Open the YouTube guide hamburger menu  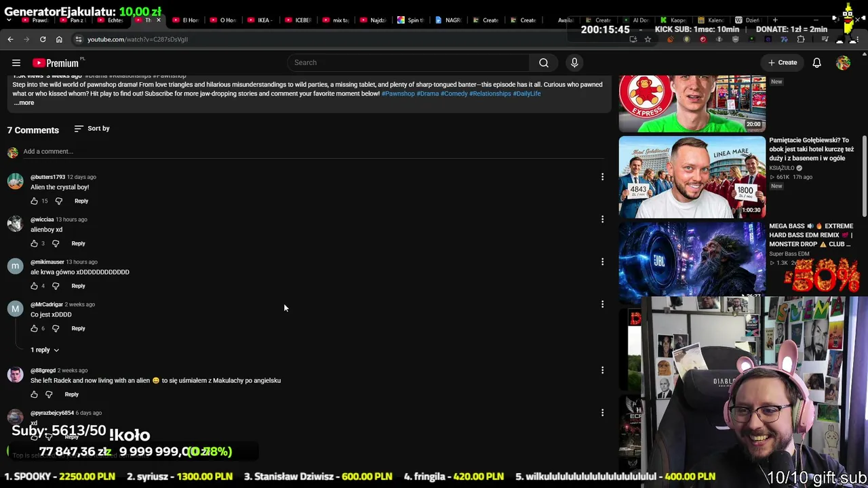point(16,63)
